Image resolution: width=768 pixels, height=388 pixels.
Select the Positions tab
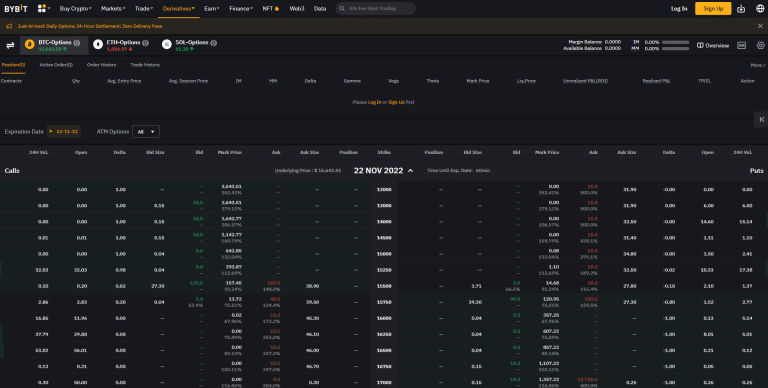(13, 65)
